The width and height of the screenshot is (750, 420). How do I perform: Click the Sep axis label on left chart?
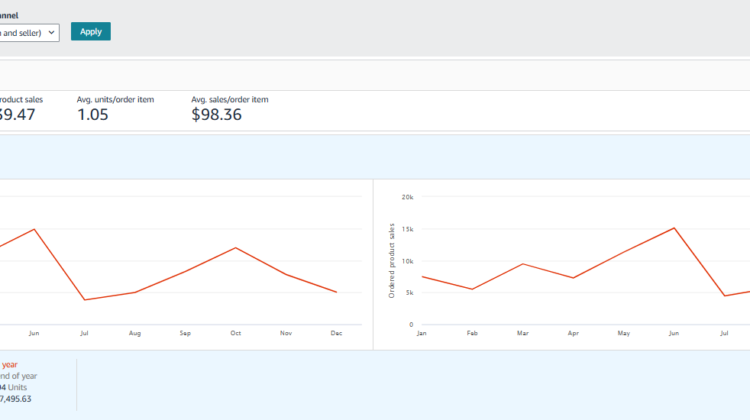point(185,332)
